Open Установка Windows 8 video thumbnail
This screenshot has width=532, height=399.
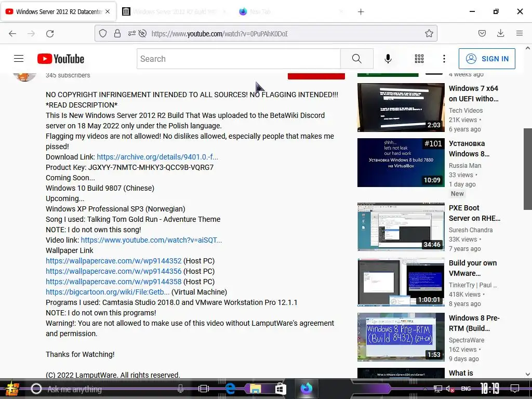[401, 163]
